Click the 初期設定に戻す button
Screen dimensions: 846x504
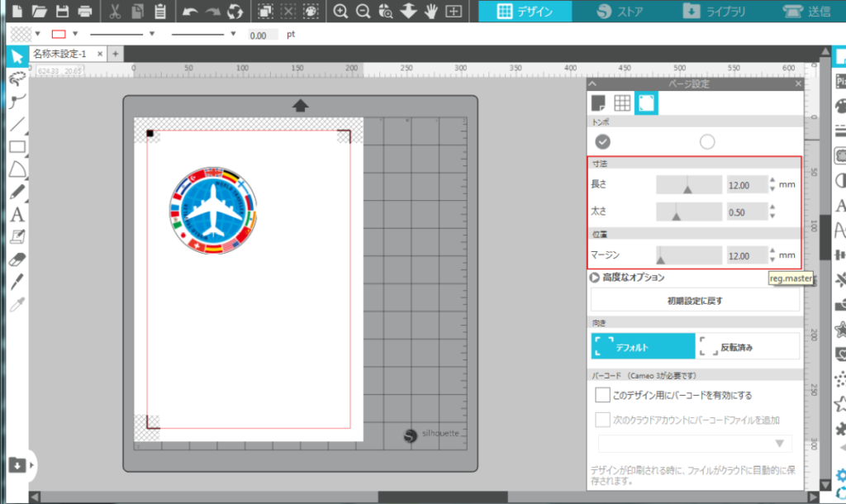tap(695, 301)
